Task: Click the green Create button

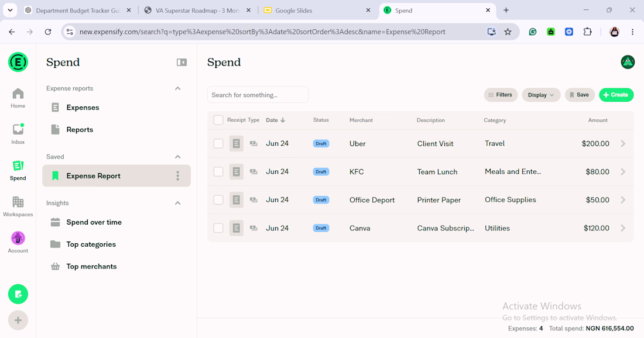Action: click(x=616, y=95)
